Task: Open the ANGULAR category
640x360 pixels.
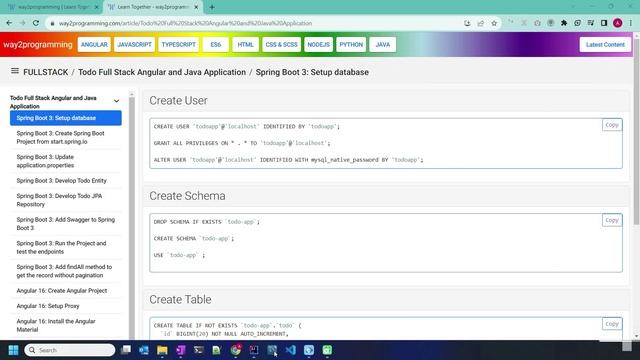Action: pyautogui.click(x=94, y=44)
